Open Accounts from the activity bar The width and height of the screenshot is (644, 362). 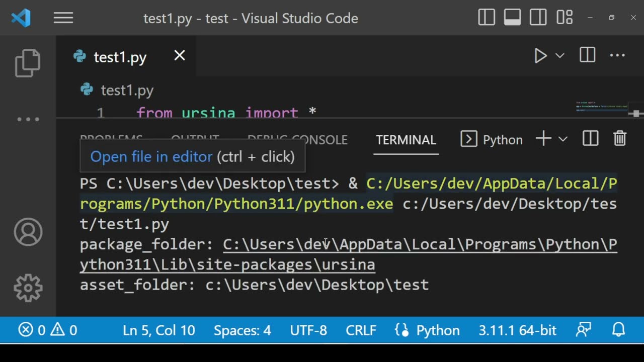point(28,232)
